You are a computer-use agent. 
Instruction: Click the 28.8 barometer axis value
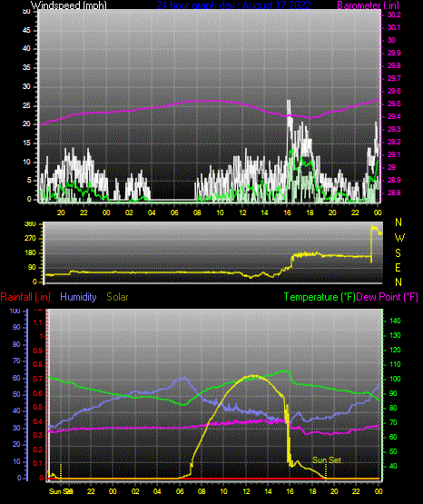point(394,193)
